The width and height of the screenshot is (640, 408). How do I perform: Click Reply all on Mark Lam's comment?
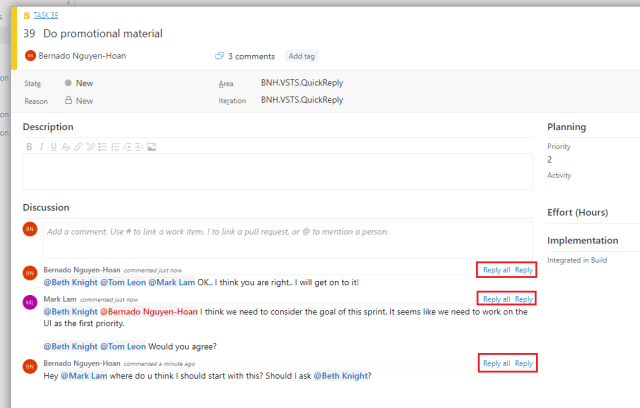(496, 299)
